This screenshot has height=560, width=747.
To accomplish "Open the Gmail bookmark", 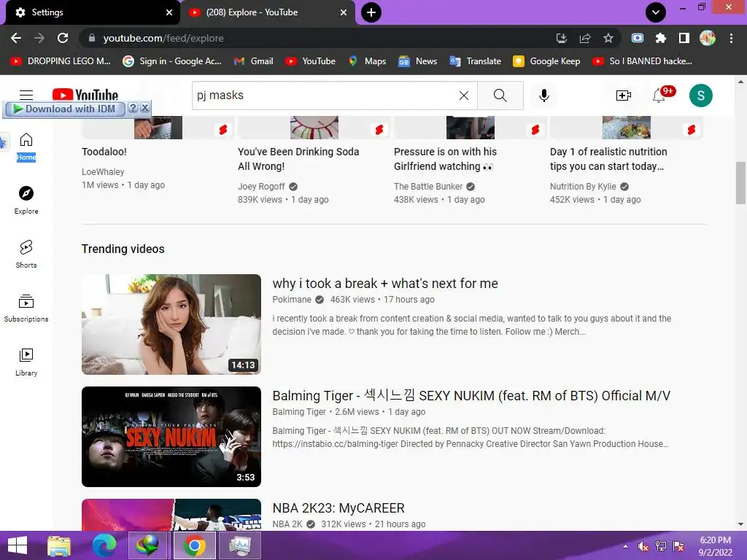I will point(254,61).
